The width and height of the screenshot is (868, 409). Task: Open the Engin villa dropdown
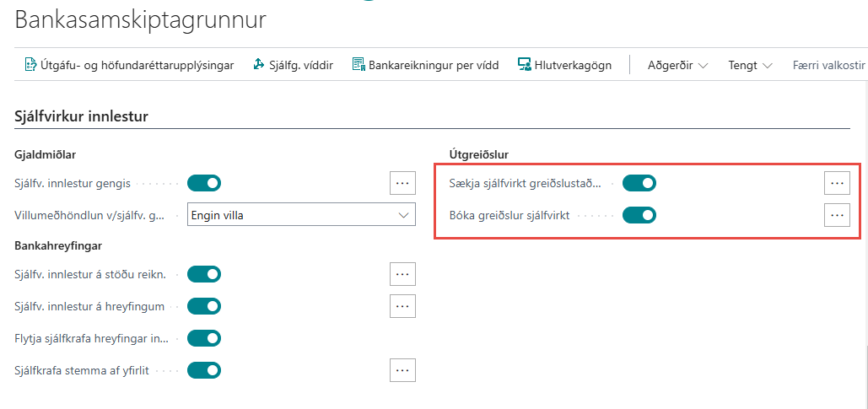click(301, 215)
